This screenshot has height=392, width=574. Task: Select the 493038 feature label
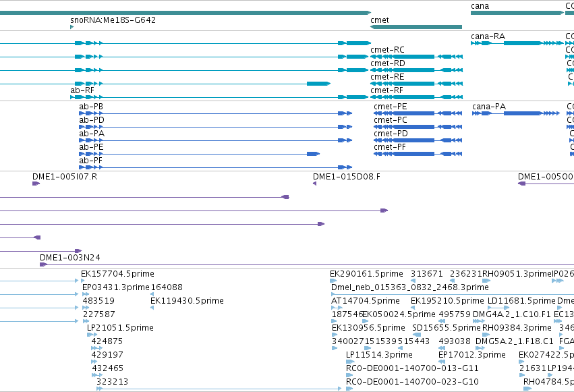click(x=455, y=341)
